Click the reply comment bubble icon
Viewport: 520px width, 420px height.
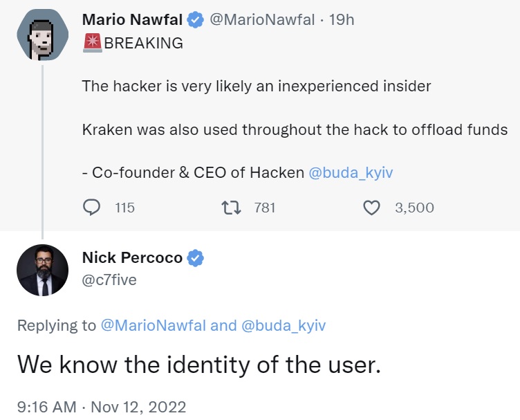92,207
